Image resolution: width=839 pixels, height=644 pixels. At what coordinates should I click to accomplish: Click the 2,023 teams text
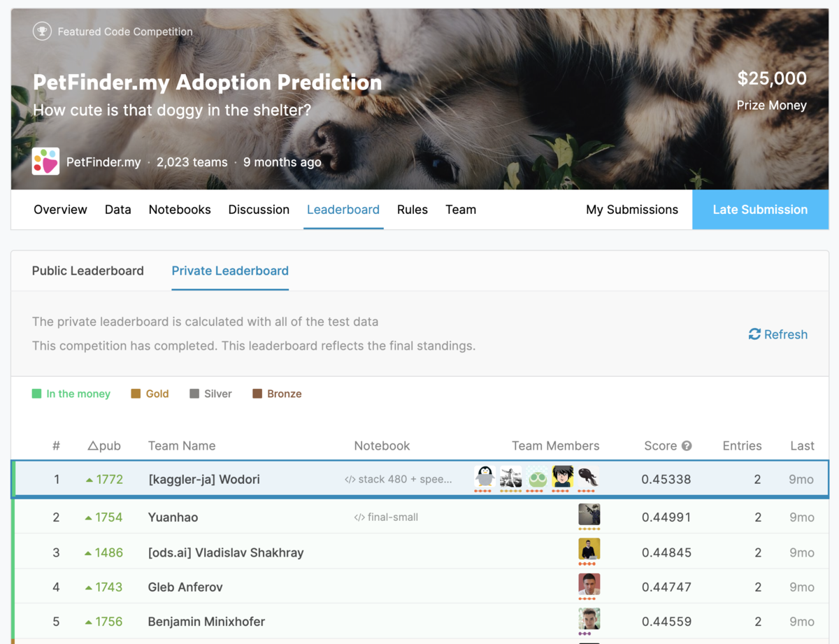192,162
